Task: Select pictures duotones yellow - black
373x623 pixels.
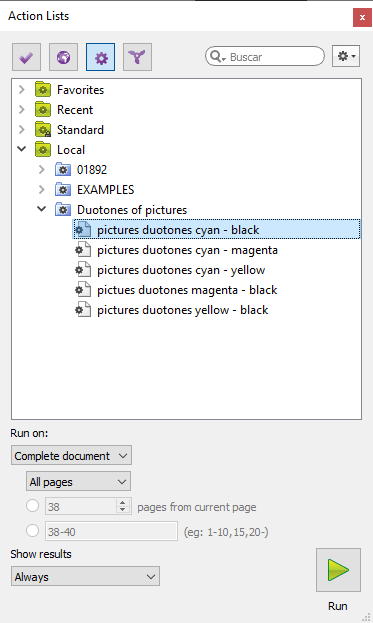Action: click(182, 310)
